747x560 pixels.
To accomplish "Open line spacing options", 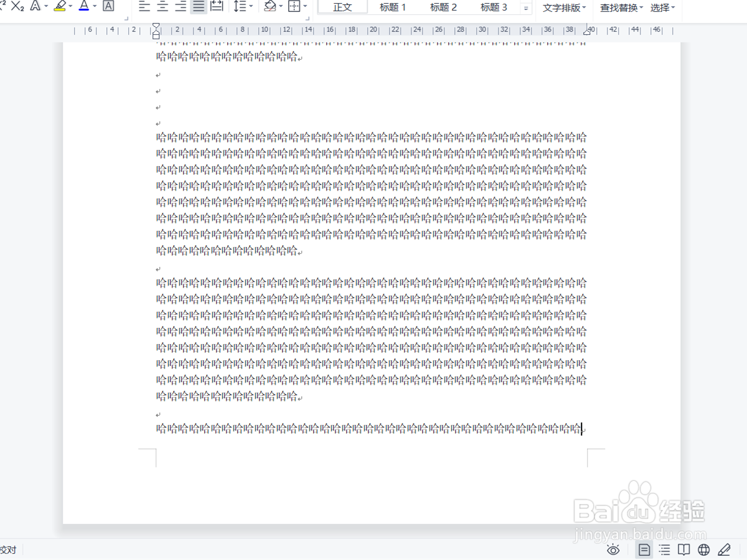I will tap(240, 6).
